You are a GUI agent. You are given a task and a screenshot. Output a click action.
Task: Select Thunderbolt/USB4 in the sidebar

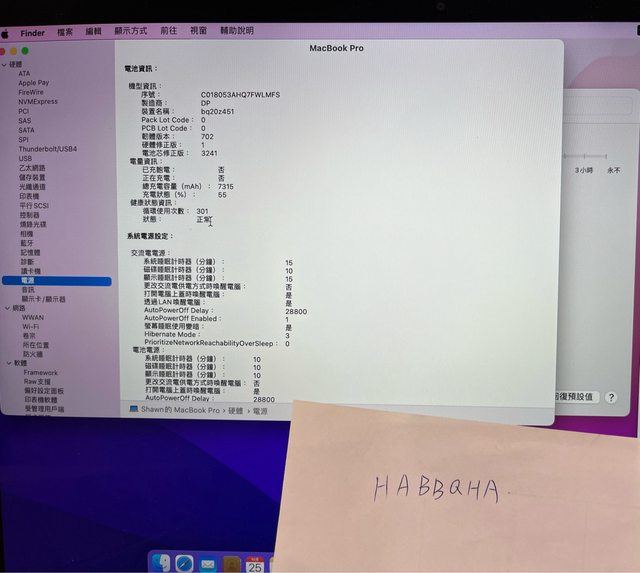47,149
